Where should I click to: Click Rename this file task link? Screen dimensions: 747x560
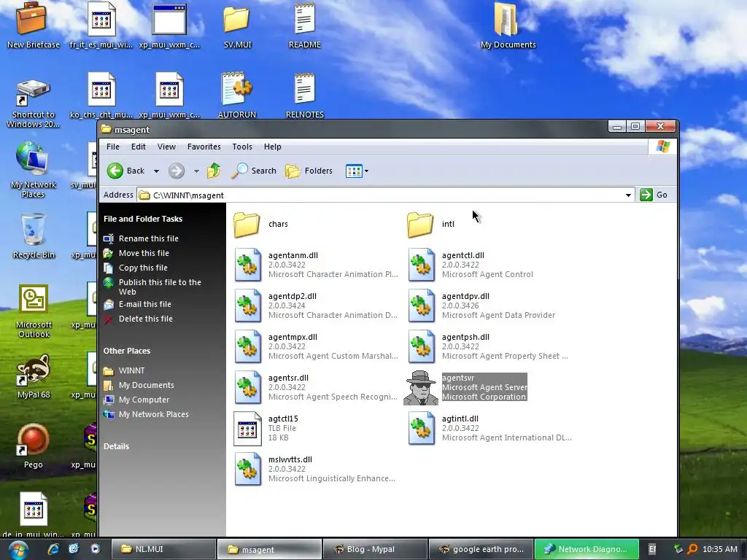pos(149,238)
